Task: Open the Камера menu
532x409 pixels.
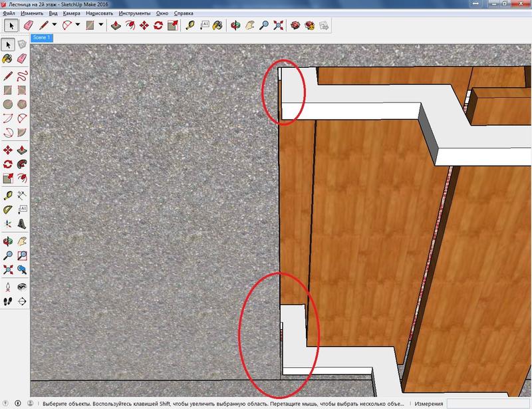Action: [71, 13]
